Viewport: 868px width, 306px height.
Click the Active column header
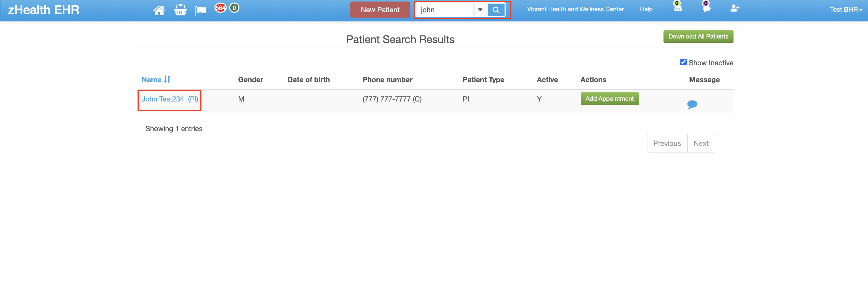pos(547,80)
